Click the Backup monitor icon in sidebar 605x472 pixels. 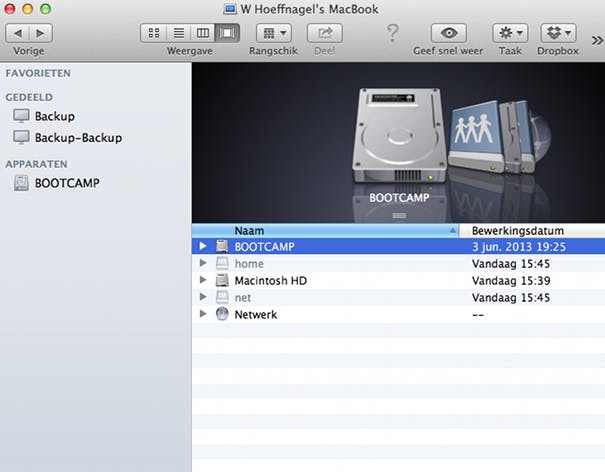[x=21, y=116]
